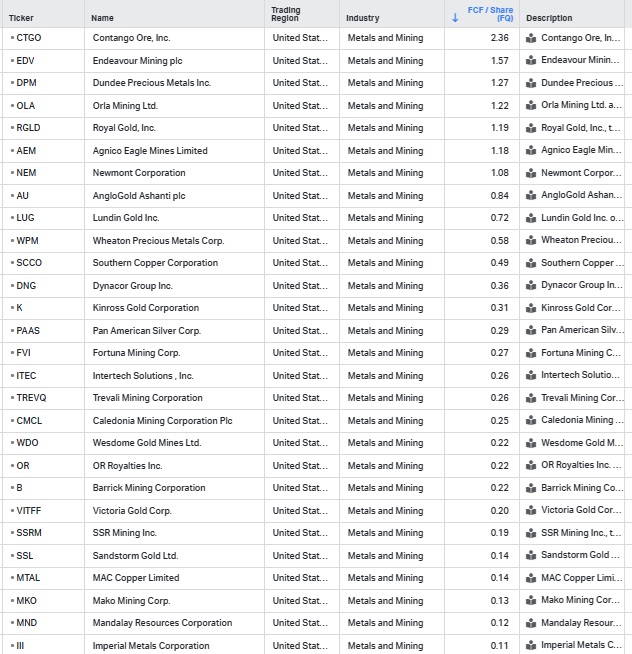
Task: Click the Trading Region cell for Wesdome
Action: 300,443
